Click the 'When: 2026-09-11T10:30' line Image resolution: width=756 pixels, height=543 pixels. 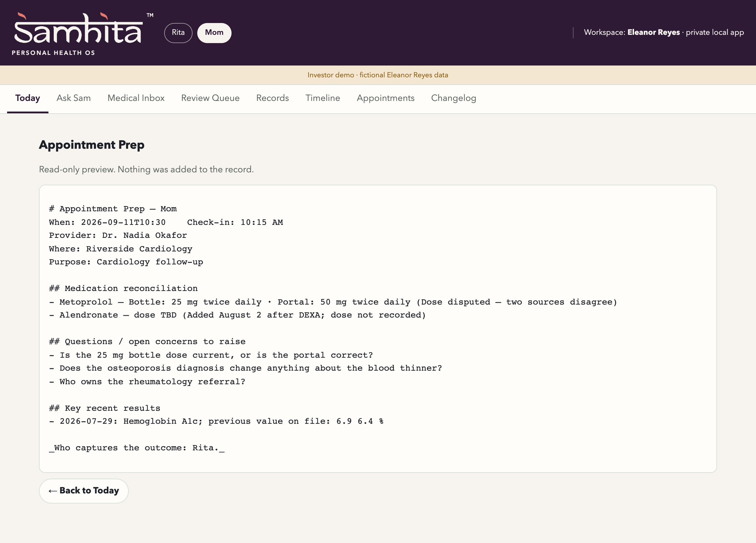coord(107,222)
